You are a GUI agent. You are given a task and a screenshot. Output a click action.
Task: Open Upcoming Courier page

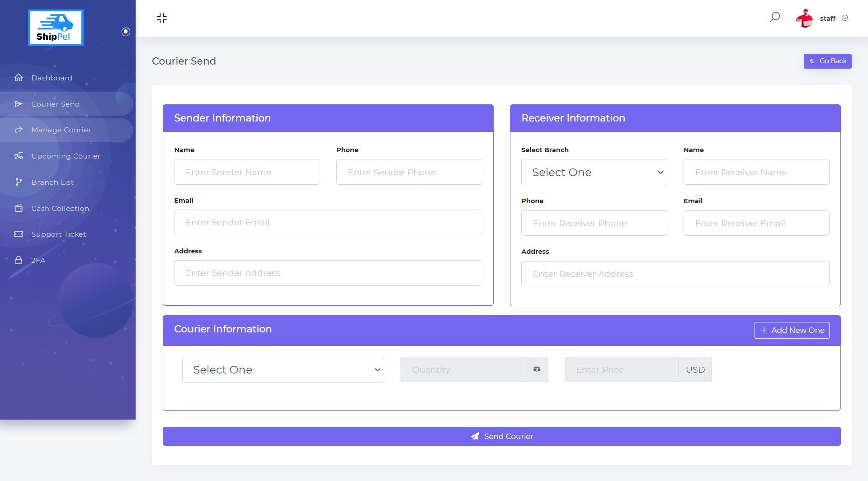pos(66,156)
